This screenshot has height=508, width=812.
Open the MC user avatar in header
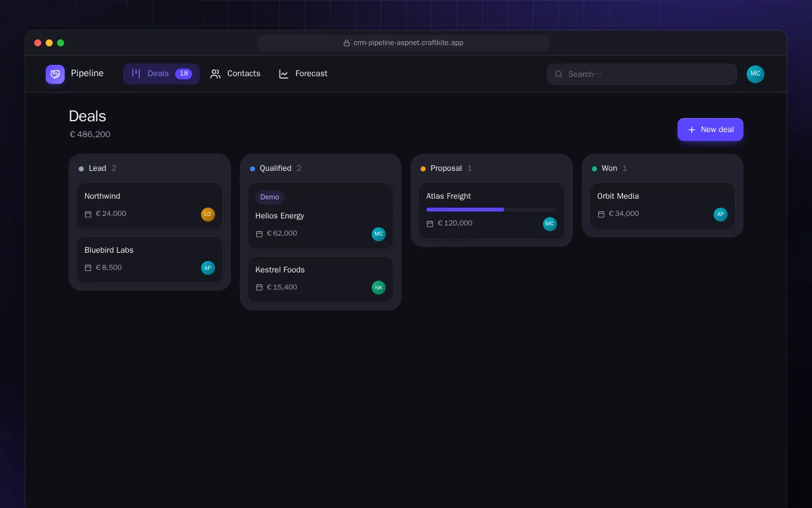click(x=756, y=74)
